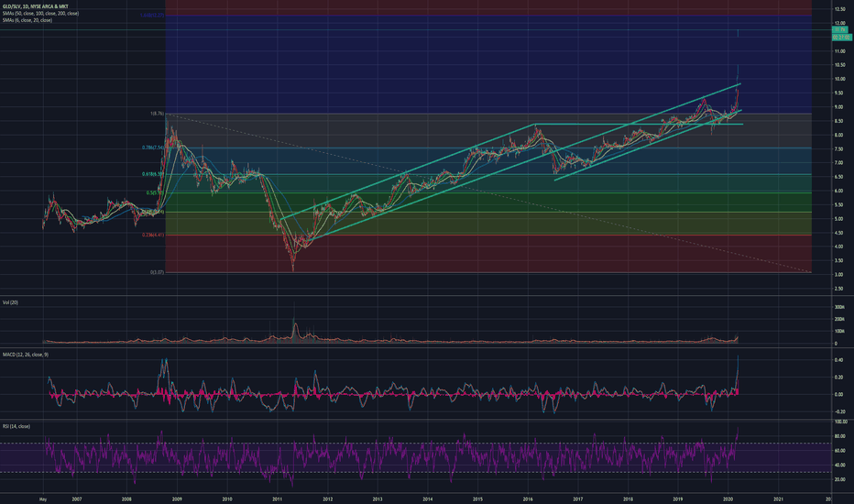Click the GLD/SLV symbol title legend
854x504 pixels.
click(35, 6)
